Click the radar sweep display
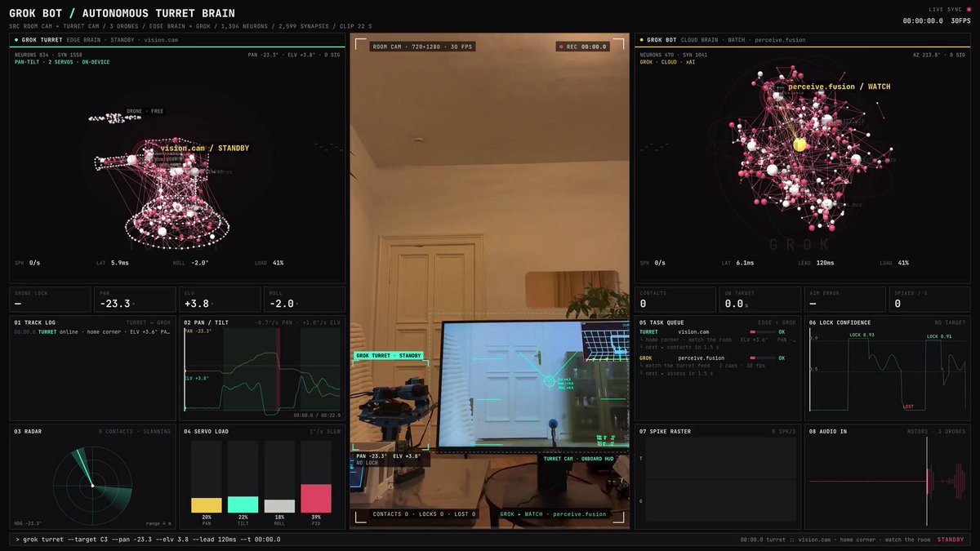980x551 pixels. click(92, 486)
